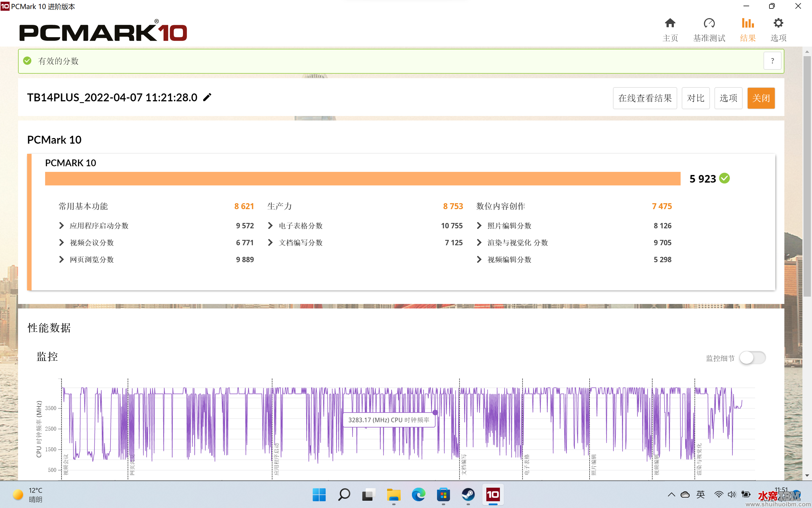Select the 结果 results bar-chart icon
812x508 pixels.
tap(748, 23)
